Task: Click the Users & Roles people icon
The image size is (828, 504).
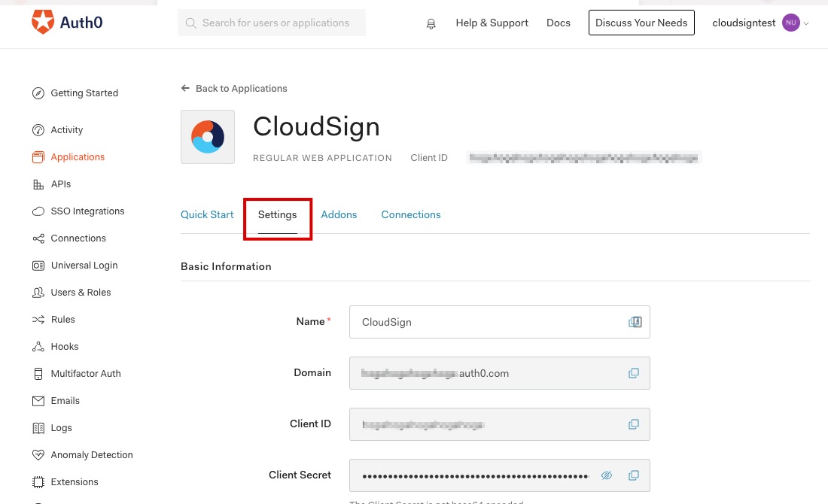Action: [38, 293]
